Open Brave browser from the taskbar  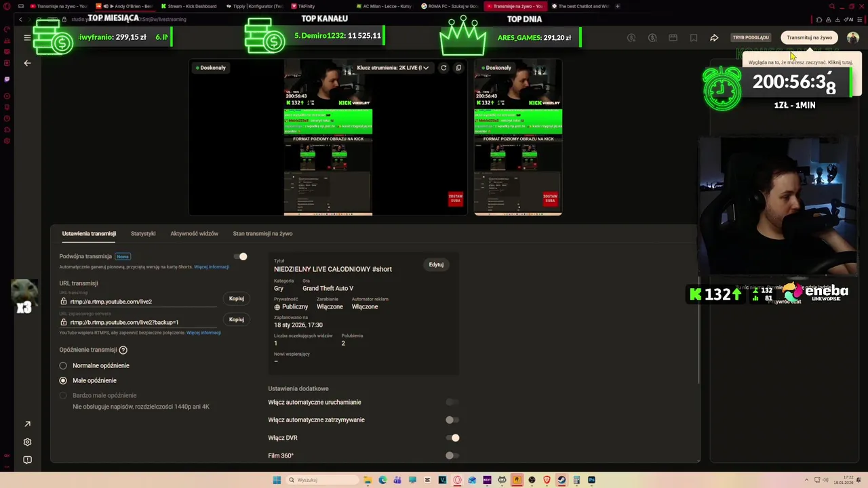[547, 480]
